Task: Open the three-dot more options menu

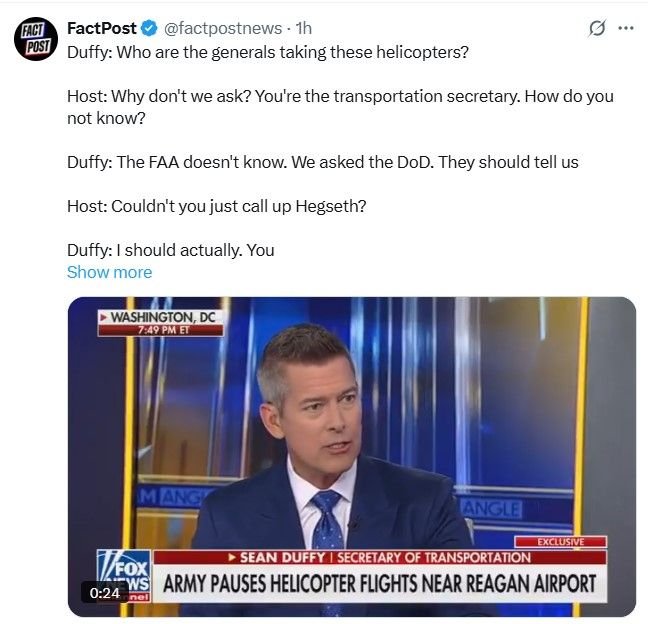Action: click(x=626, y=28)
